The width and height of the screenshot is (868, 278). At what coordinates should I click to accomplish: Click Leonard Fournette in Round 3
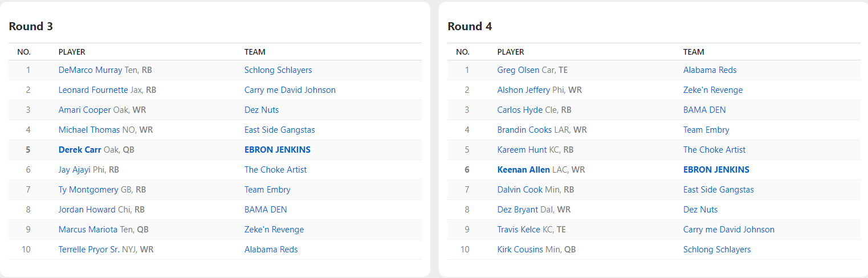coord(94,90)
